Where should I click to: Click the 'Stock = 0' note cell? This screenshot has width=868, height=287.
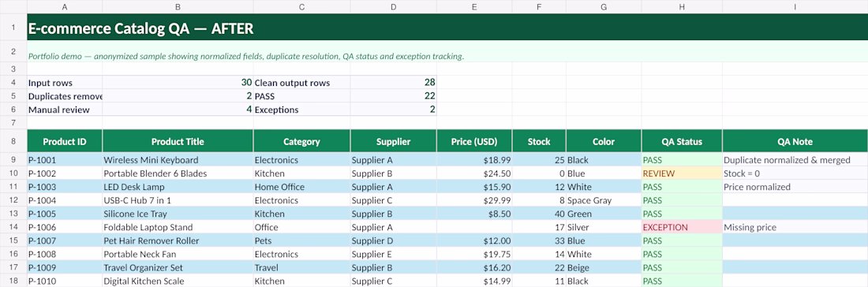[x=795, y=173]
